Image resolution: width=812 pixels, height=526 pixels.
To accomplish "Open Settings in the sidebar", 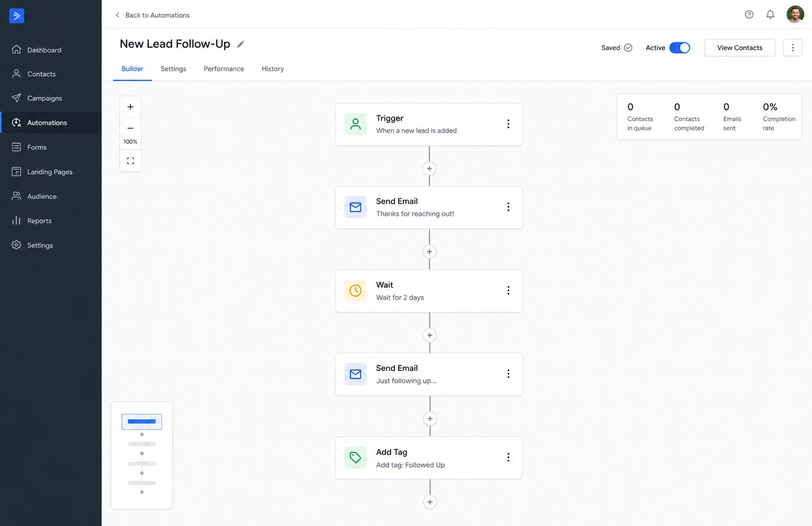I will tap(51, 245).
